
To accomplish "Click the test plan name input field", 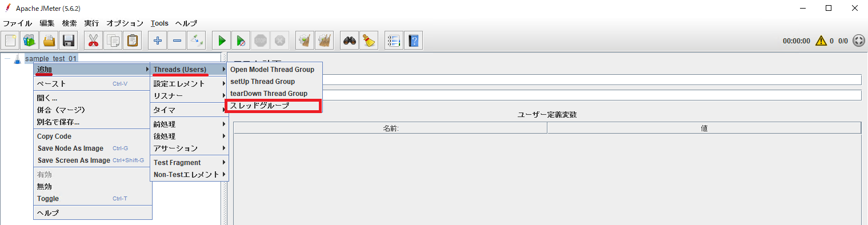I will click(x=592, y=79).
